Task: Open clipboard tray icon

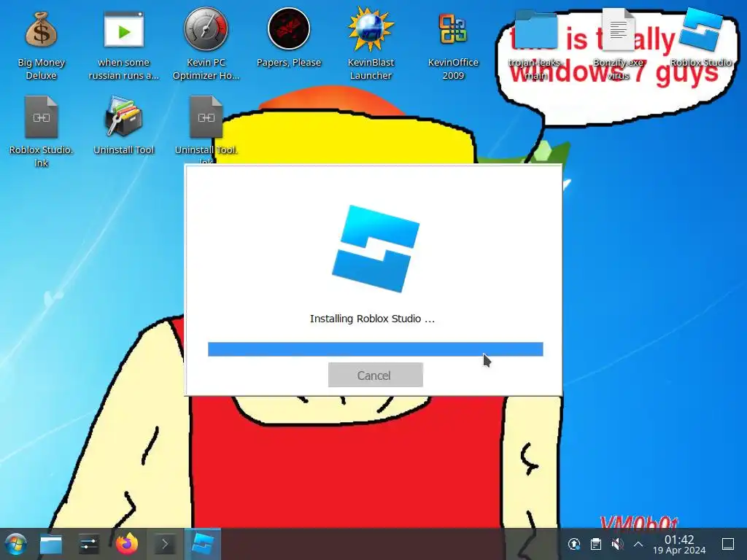Action: pyautogui.click(x=595, y=544)
